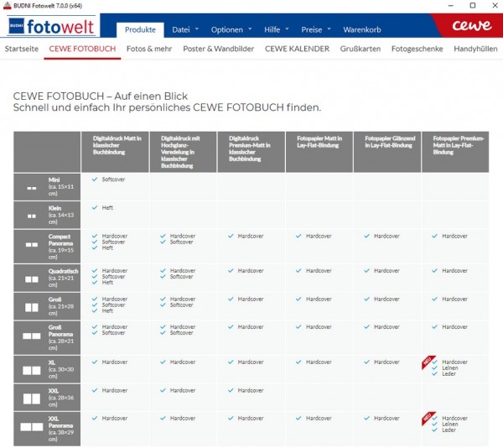Open the Hilfe menu
Screen dimensions: 503x448
click(276, 29)
